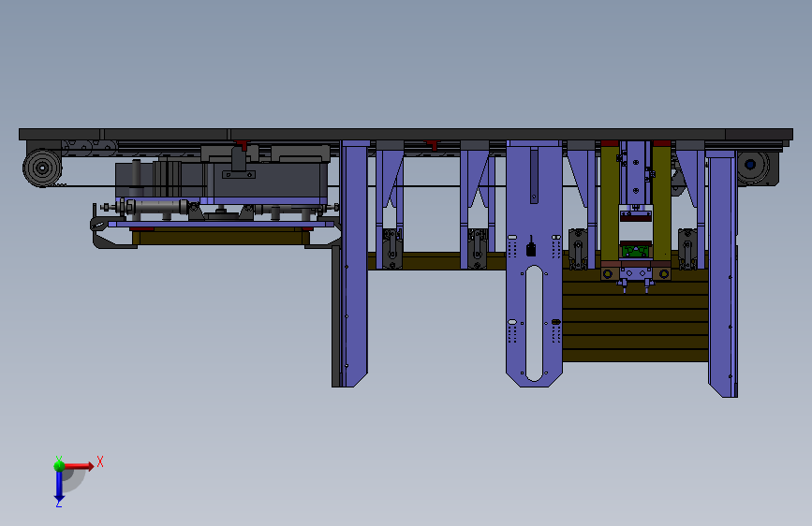This screenshot has width=812, height=526.
Task: Click the red X axis arrow of the triad
Action: pyautogui.click(x=79, y=466)
